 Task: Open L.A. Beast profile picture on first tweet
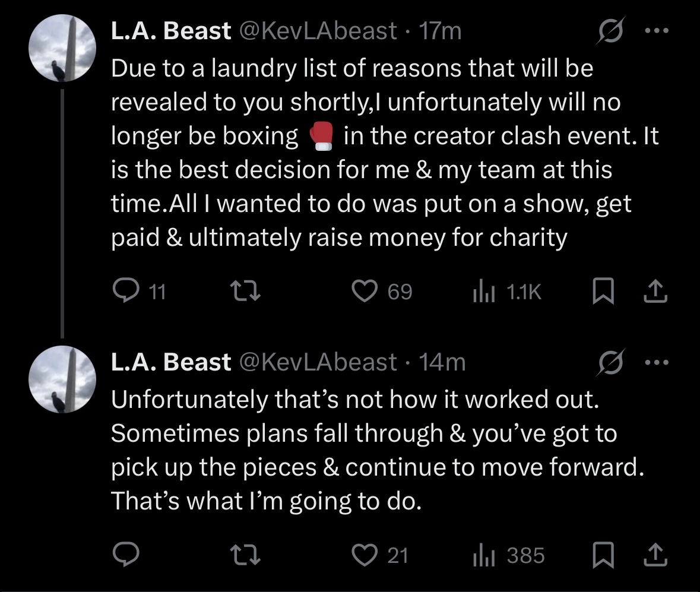tap(62, 48)
